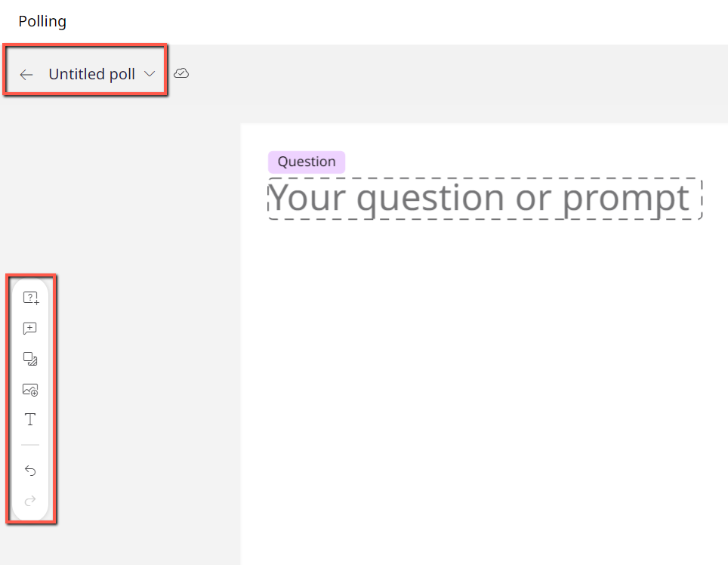The width and height of the screenshot is (728, 565).
Task: Check the cloud save status icon
Action: click(181, 73)
